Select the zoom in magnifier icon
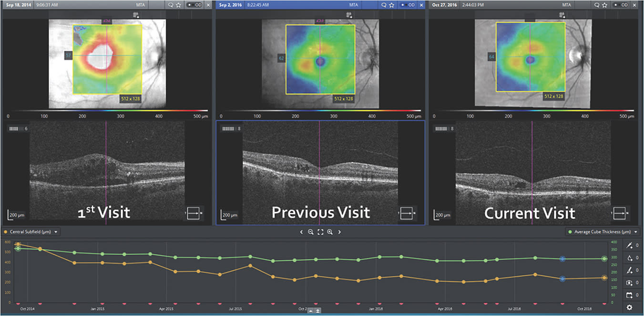This screenshot has width=644, height=316. pos(329,232)
